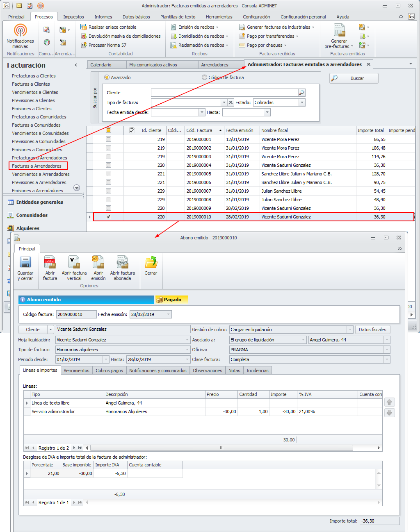Open Emisión de recibos menu
The image size is (420, 532).
pyautogui.click(x=194, y=27)
